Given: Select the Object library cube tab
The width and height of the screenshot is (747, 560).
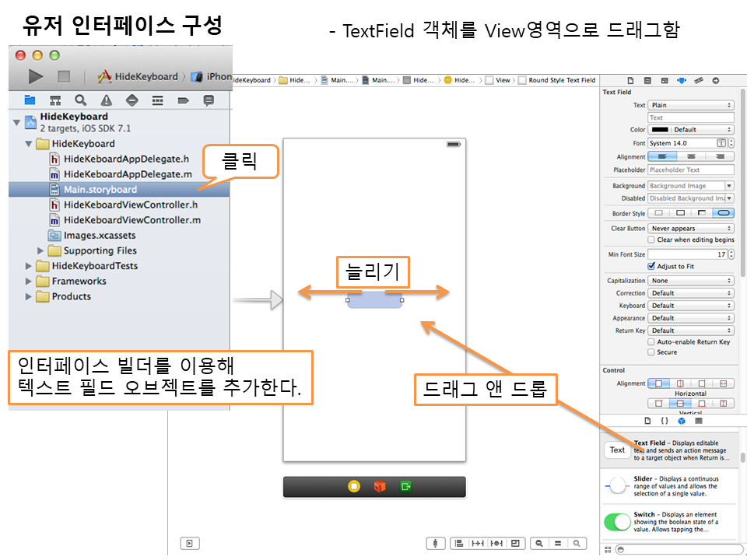Looking at the screenshot, I should click(x=681, y=421).
